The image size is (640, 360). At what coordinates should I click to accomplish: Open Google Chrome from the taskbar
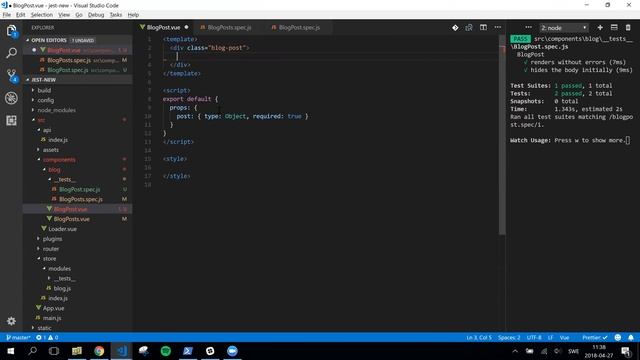click(99, 351)
